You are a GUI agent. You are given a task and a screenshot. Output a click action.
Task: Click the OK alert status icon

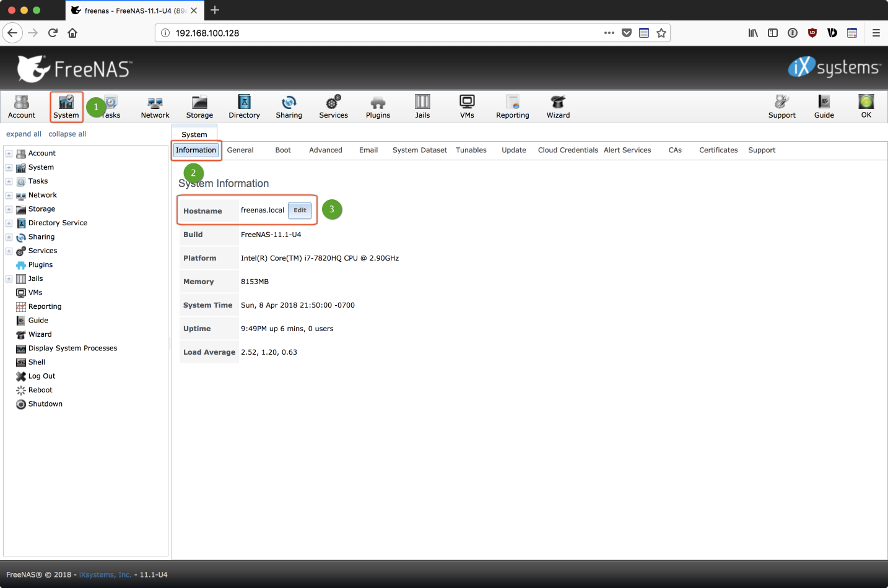(866, 106)
